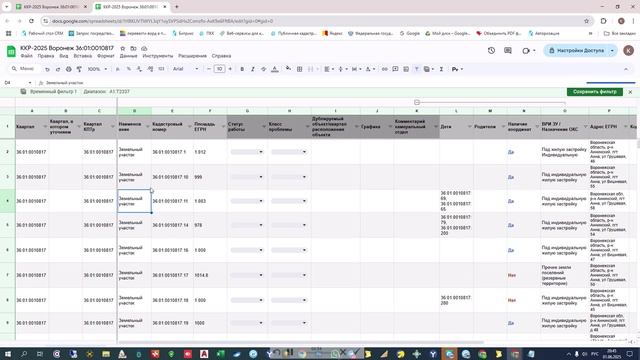The height and width of the screenshot is (360, 640).
Task: Show all comments panel icon
Action: click(x=508, y=51)
